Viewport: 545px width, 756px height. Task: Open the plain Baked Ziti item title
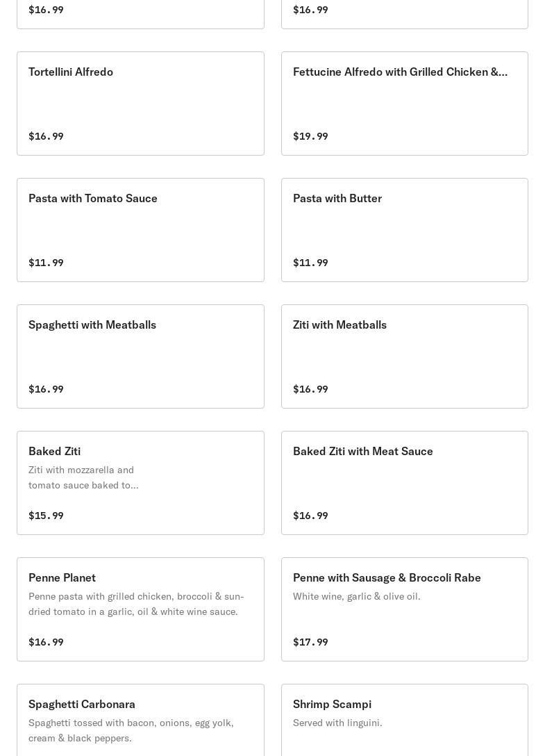(x=55, y=452)
